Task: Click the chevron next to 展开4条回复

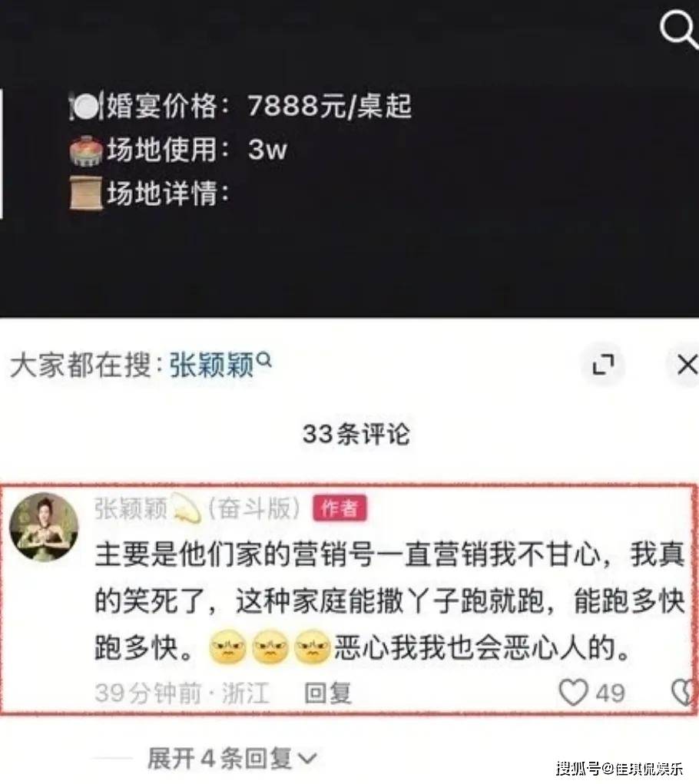Action: pyautogui.click(x=307, y=760)
